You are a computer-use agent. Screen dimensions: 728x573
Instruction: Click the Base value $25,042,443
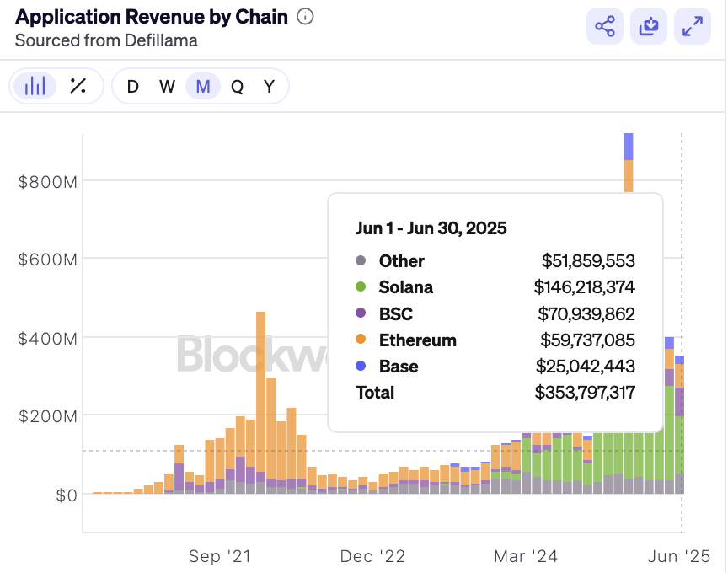point(586,367)
